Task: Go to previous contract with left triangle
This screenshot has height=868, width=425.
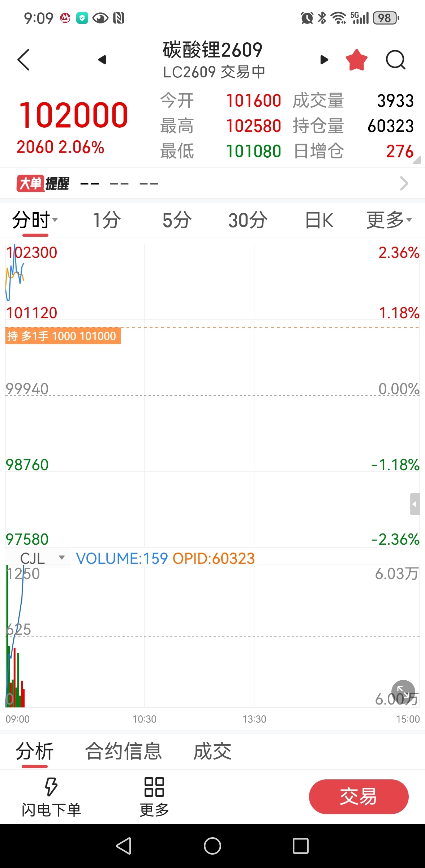Action: (102, 60)
